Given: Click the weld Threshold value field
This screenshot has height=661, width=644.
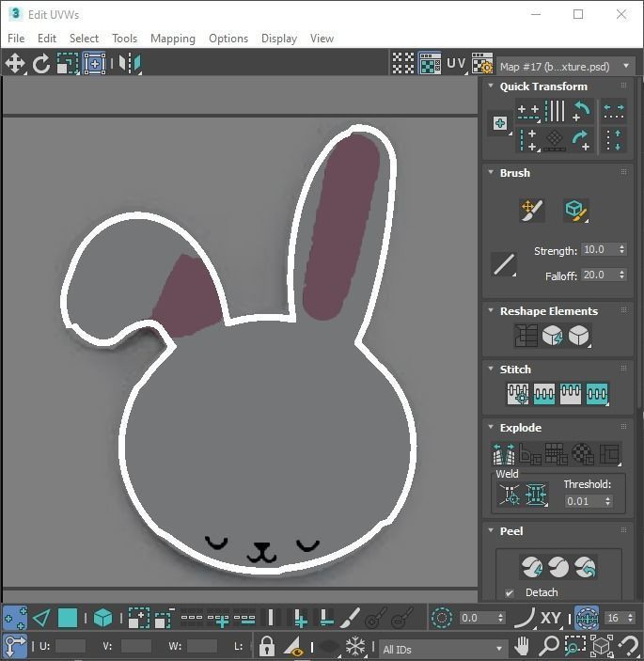Looking at the screenshot, I should click(x=584, y=501).
